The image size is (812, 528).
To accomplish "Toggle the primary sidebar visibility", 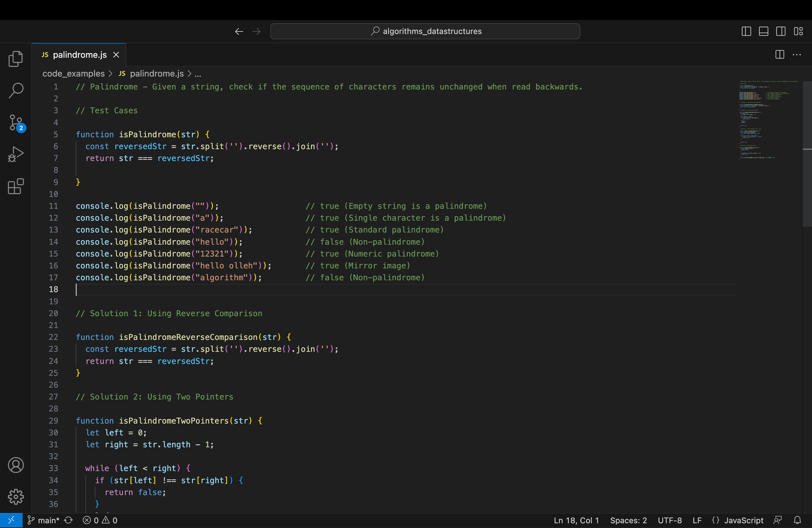I will (x=746, y=31).
